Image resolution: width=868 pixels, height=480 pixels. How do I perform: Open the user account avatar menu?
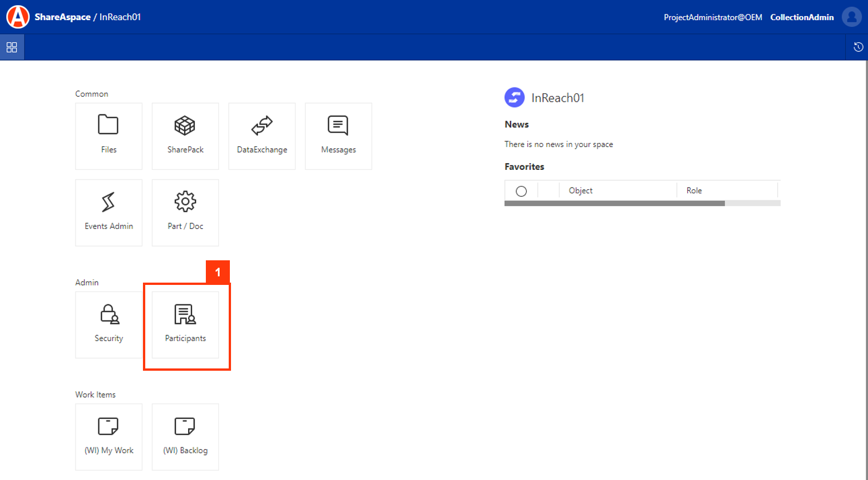851,17
